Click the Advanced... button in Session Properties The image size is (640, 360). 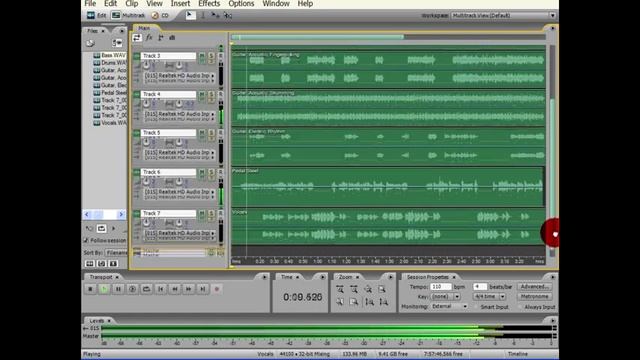(x=535, y=287)
